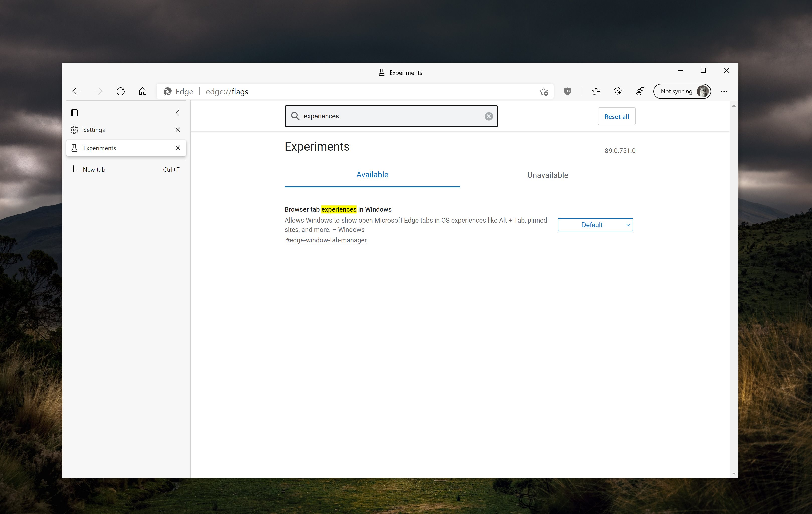Screen dimensions: 812x514
Task: Select the Experiments tab in sidebar
Action: coord(126,148)
